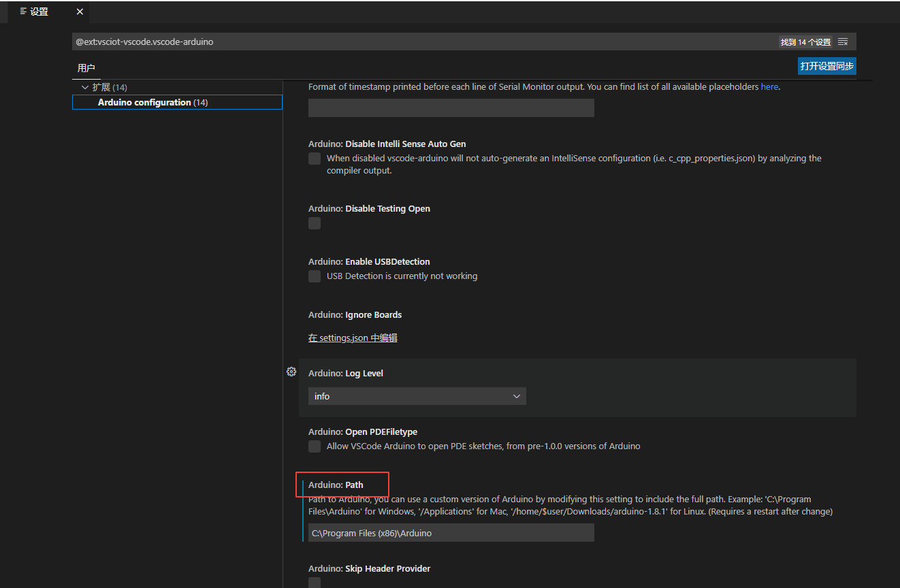Collapse the 扩展 tree section

85,87
